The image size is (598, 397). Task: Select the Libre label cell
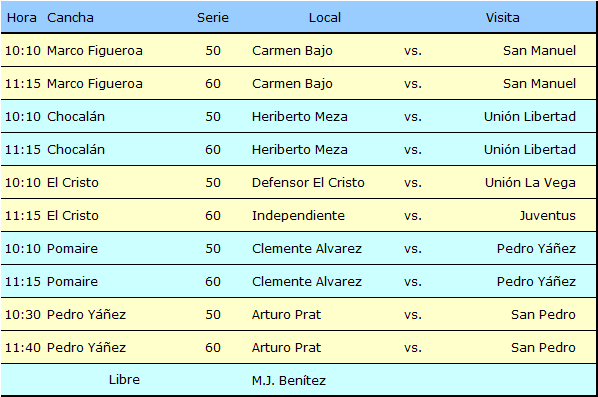click(x=124, y=379)
